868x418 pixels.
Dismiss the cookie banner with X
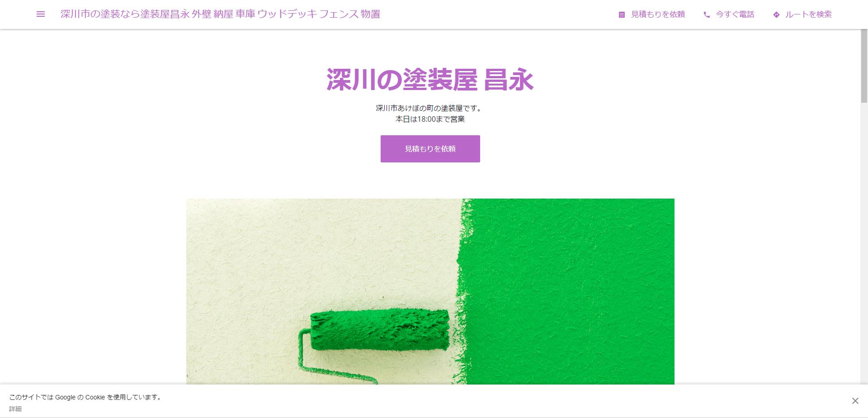coord(855,401)
